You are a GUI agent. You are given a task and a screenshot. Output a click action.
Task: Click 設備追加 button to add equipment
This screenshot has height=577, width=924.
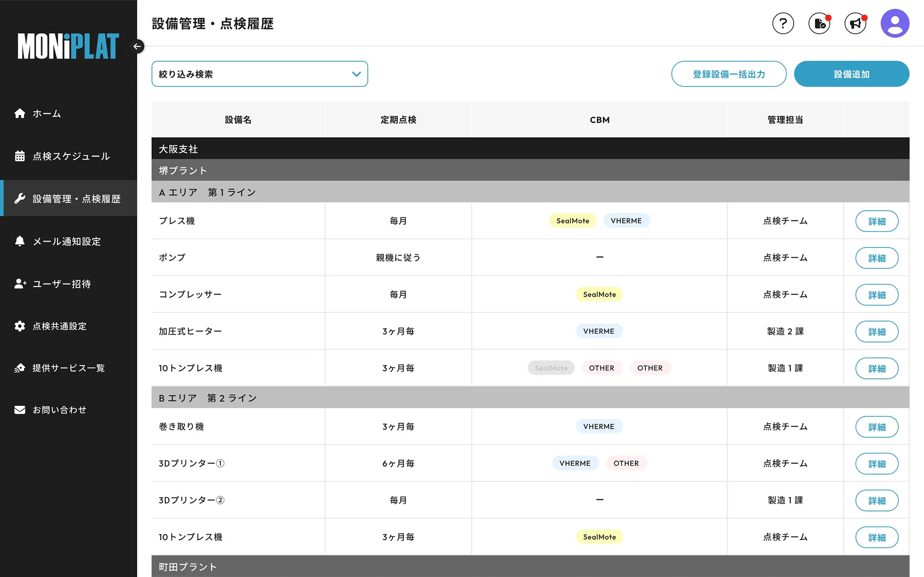[852, 74]
